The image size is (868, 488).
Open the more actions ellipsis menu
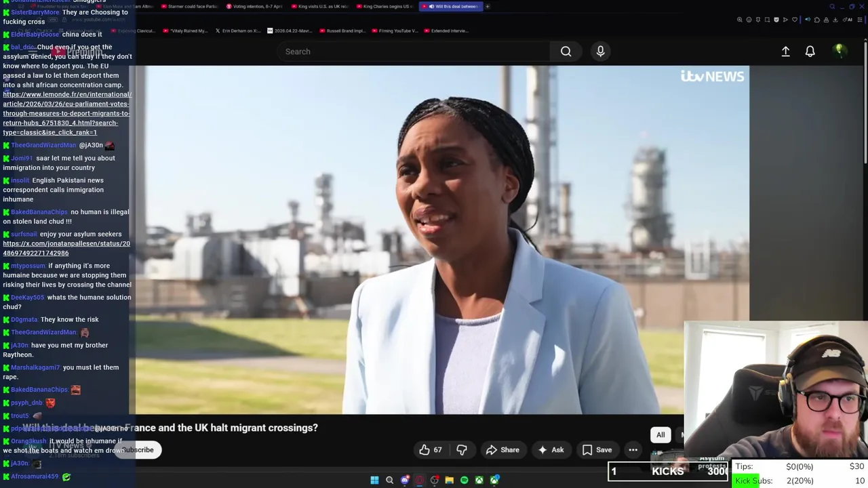point(633,450)
